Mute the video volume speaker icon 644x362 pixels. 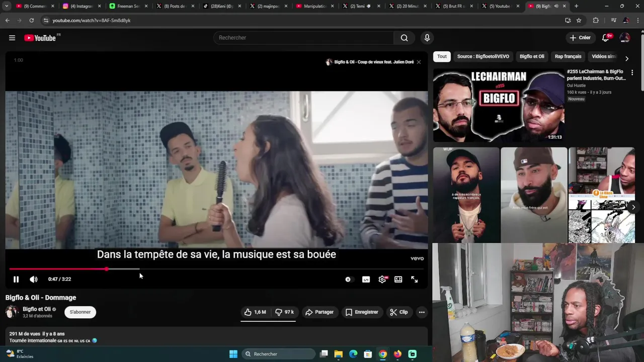point(34,280)
